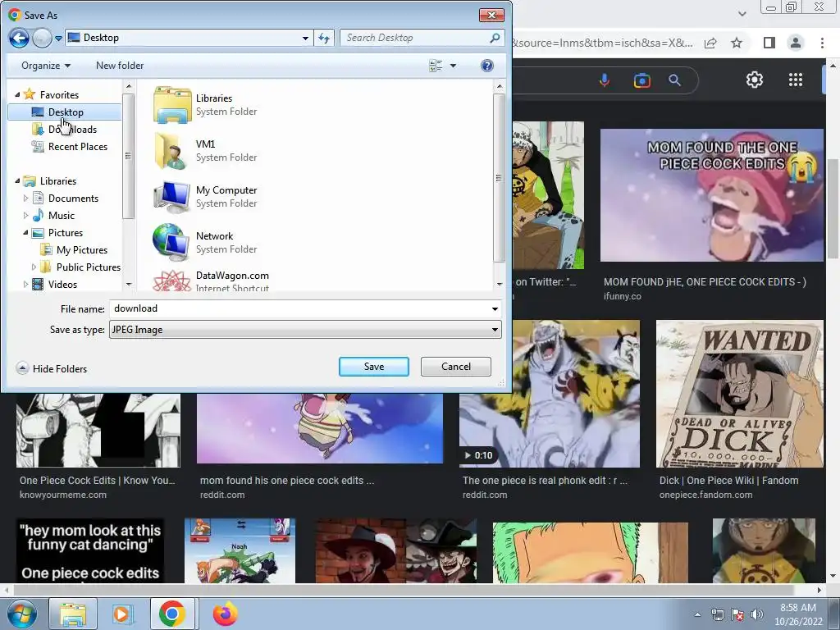Click Chrome's share page icon
840x630 pixels.
pyautogui.click(x=710, y=43)
